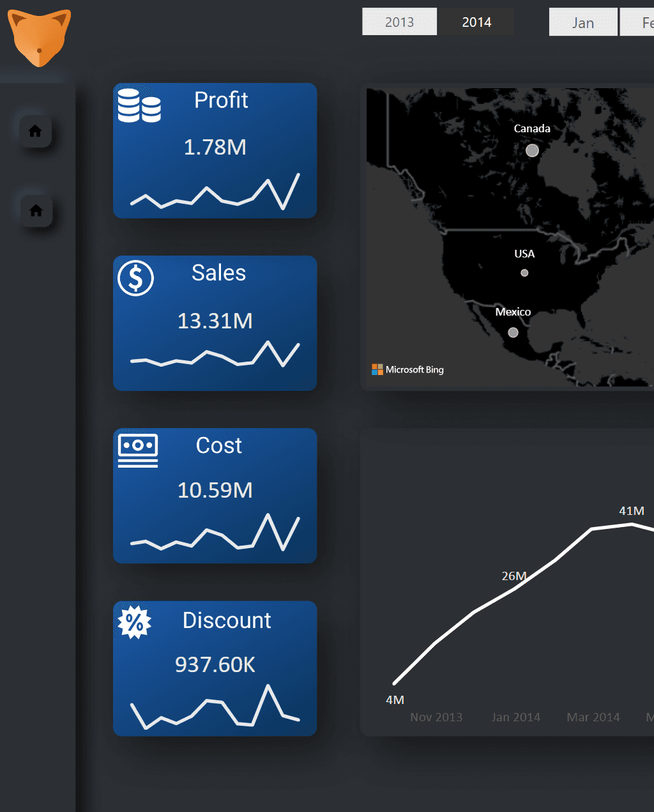Open the upper home navigation button
Image resolution: width=654 pixels, height=812 pixels.
click(x=35, y=131)
